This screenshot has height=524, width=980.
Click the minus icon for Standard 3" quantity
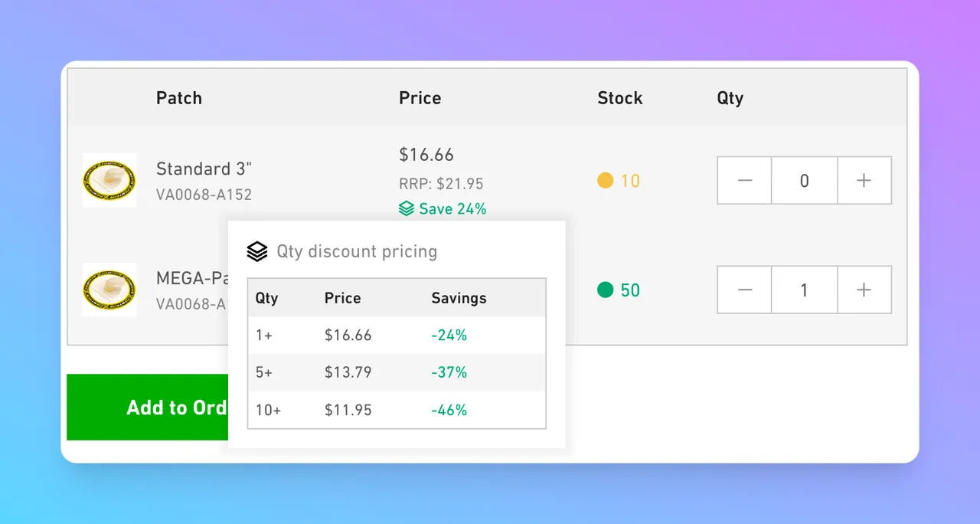point(744,180)
